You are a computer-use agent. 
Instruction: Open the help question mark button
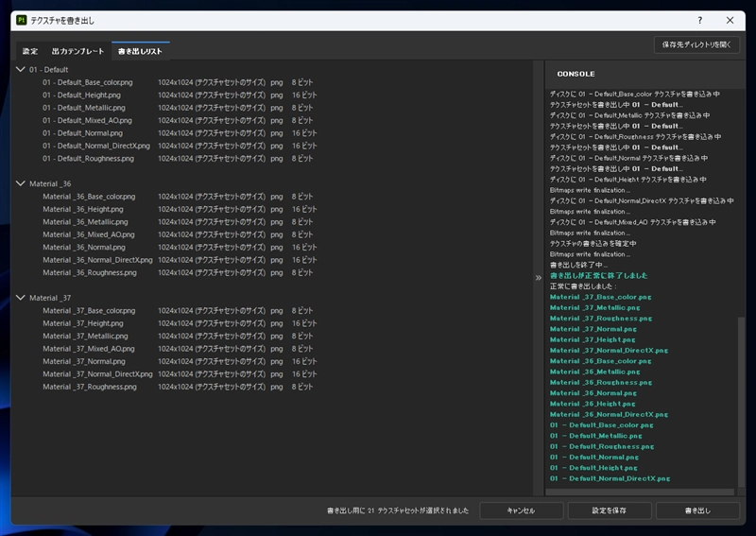[700, 20]
